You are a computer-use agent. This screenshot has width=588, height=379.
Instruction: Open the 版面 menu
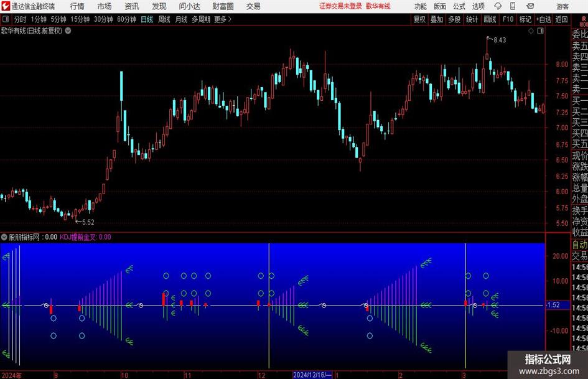pyautogui.click(x=440, y=6)
